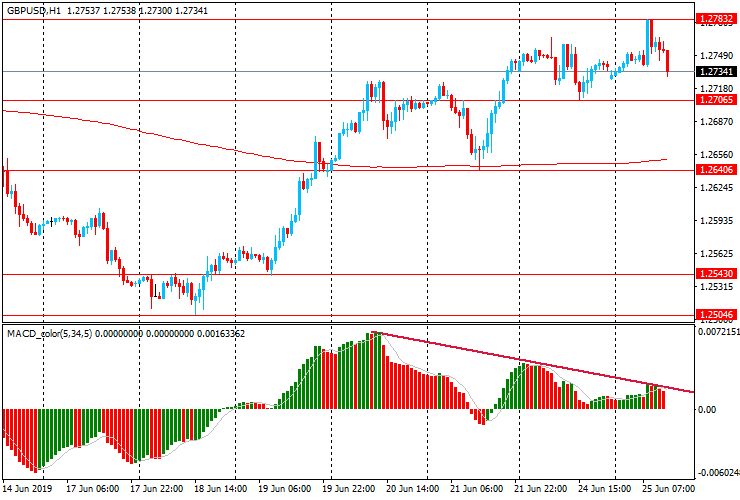Screen dimensions: 740x500
Task: Select the current price label 1.27341
Action: (x=716, y=72)
